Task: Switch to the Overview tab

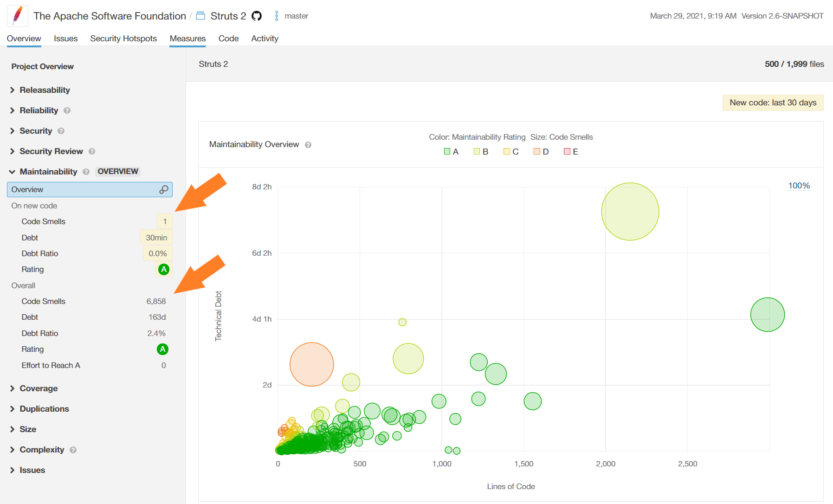Action: (24, 39)
